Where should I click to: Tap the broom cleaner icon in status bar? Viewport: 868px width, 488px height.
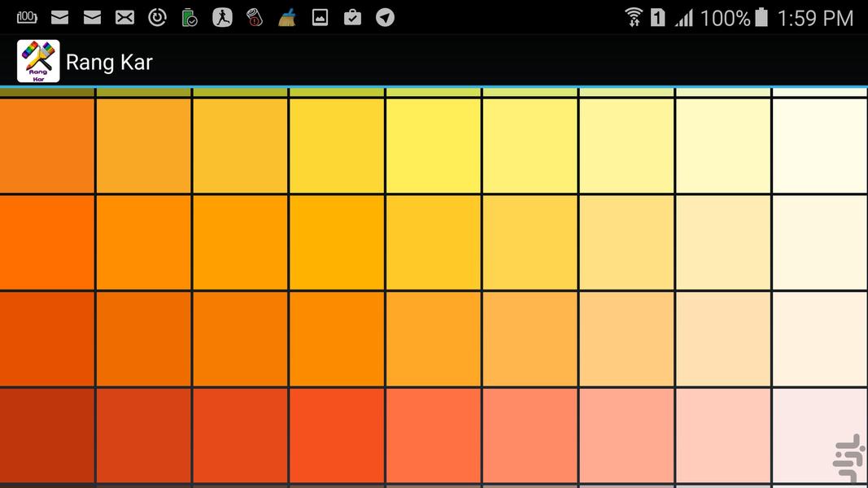287,17
